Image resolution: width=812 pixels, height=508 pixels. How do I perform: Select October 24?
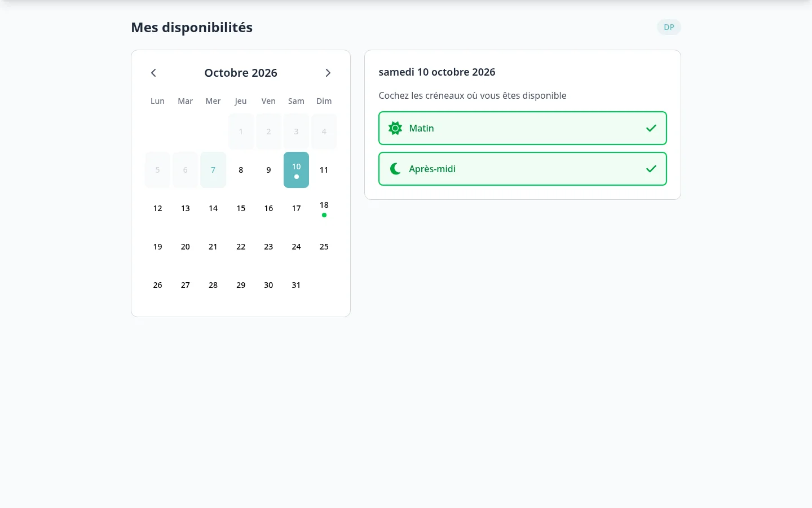click(296, 247)
